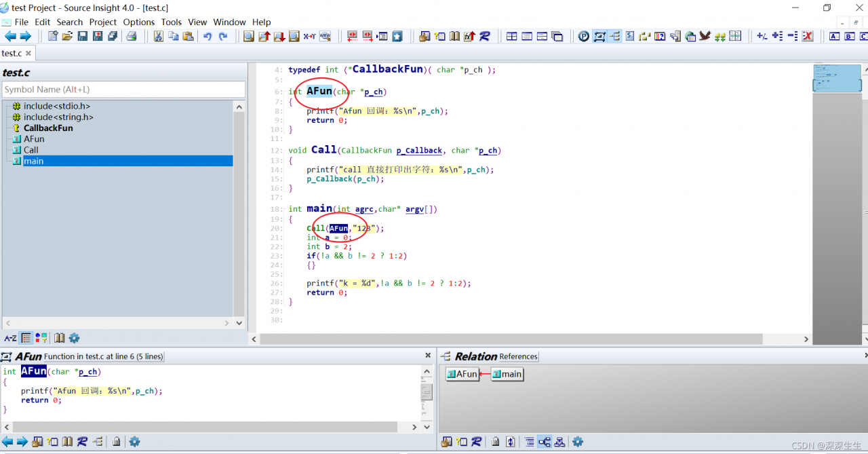868x454 pixels.
Task: Click the Print icon in the toolbar
Action: (x=132, y=37)
